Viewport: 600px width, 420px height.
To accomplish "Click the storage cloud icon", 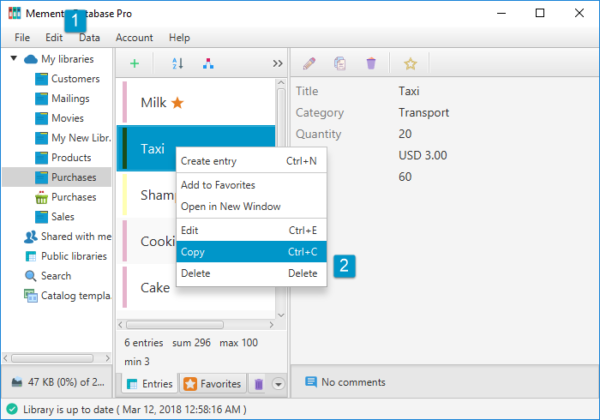I will pyautogui.click(x=17, y=382).
